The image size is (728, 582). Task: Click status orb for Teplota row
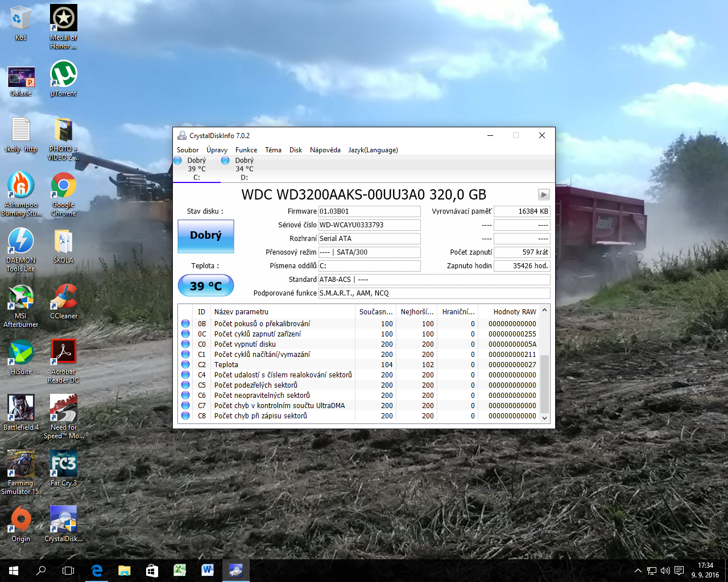pyautogui.click(x=185, y=365)
